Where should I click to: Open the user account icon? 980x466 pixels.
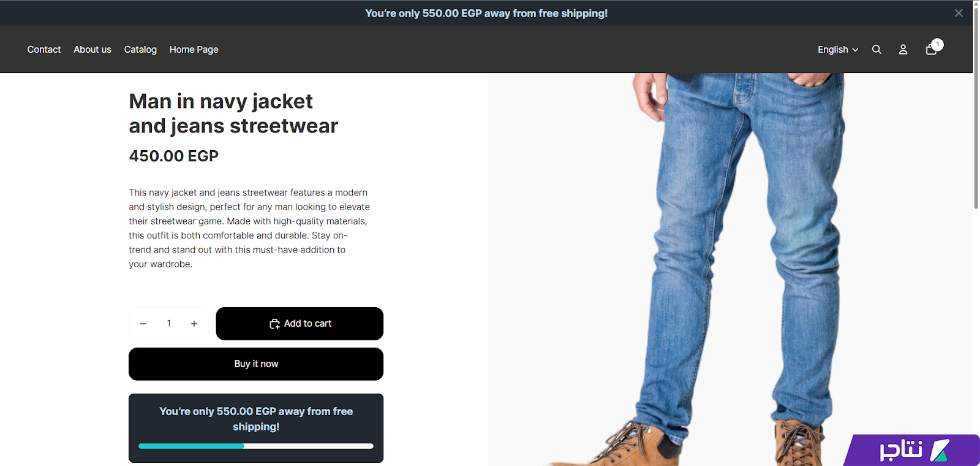(903, 50)
